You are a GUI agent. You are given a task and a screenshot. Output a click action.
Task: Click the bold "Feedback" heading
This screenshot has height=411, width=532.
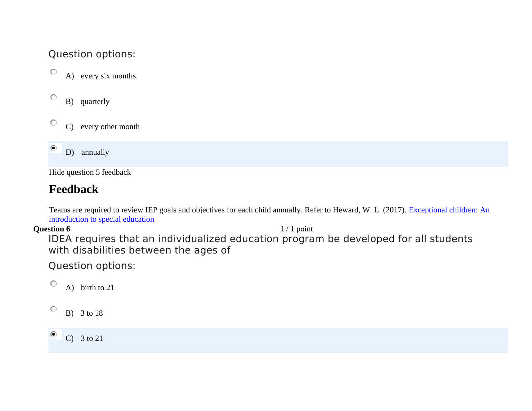[x=74, y=189]
